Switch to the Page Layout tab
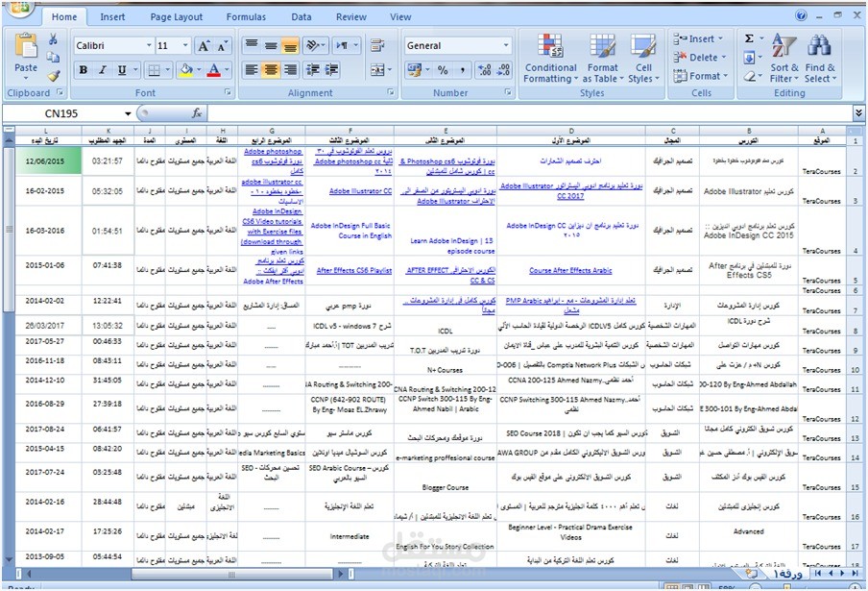The image size is (868, 591). click(176, 16)
